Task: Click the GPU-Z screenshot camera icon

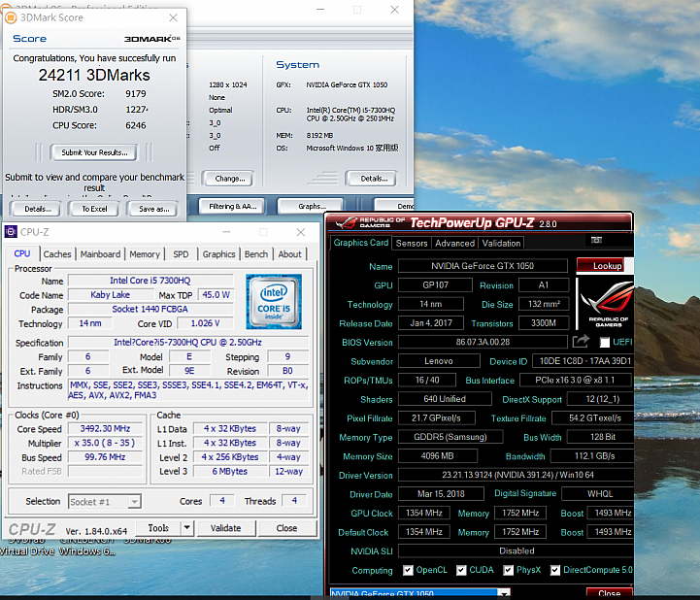Action: (x=596, y=240)
